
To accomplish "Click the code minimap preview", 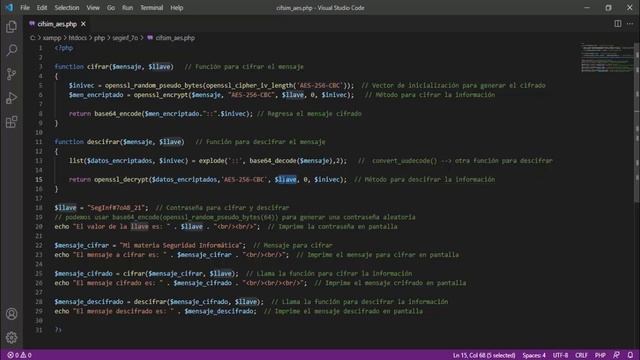I will click(x=607, y=57).
